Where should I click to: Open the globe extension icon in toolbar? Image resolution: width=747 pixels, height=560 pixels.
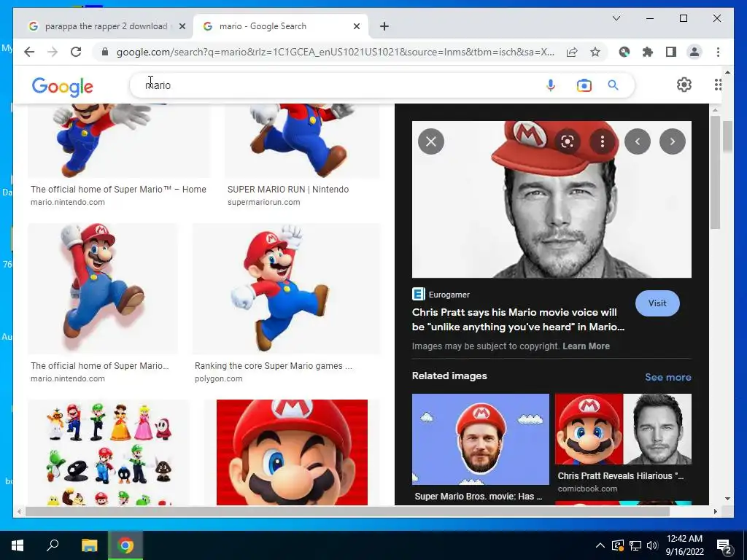624,52
